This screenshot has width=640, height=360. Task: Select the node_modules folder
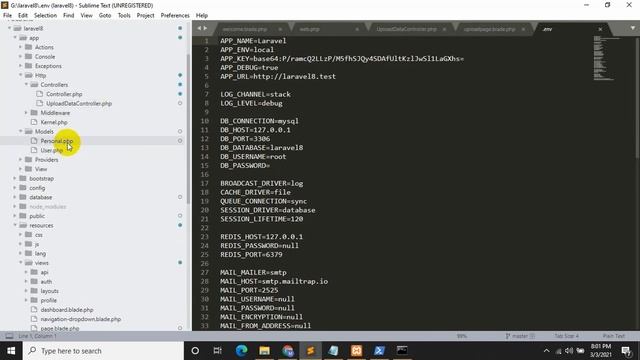tap(48, 207)
